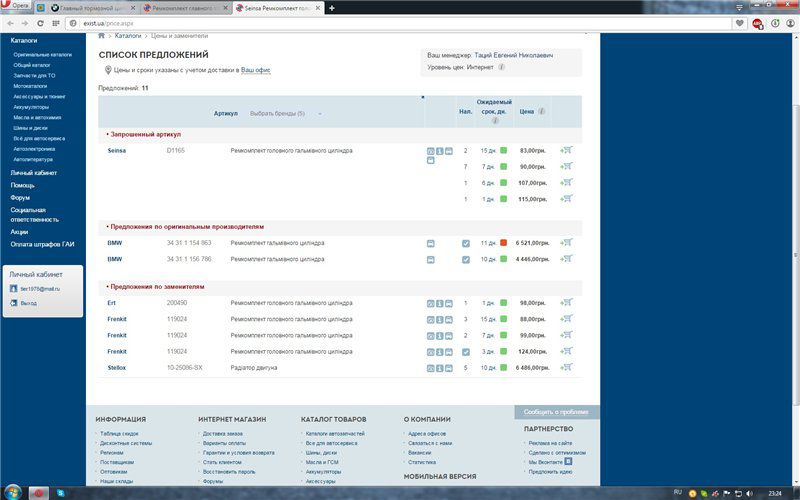Image resolution: width=800 pixels, height=500 pixels.
Task: Click the Windows Start button
Action: tap(13, 493)
